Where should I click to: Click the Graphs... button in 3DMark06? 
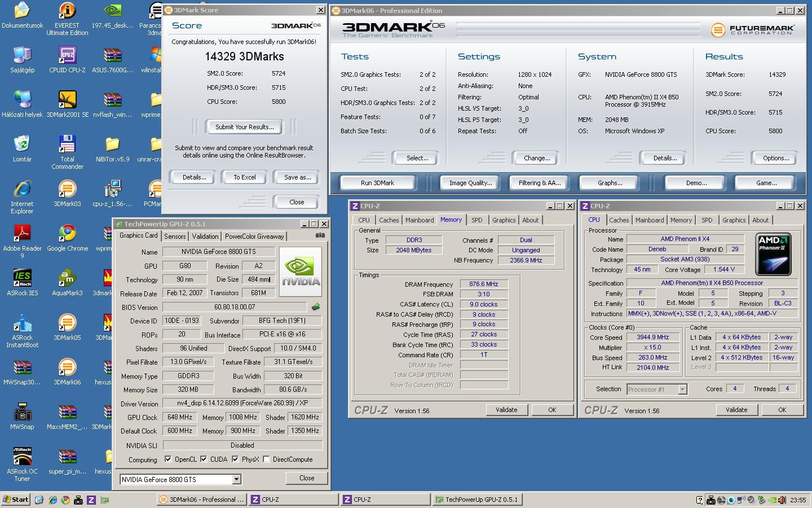610,183
